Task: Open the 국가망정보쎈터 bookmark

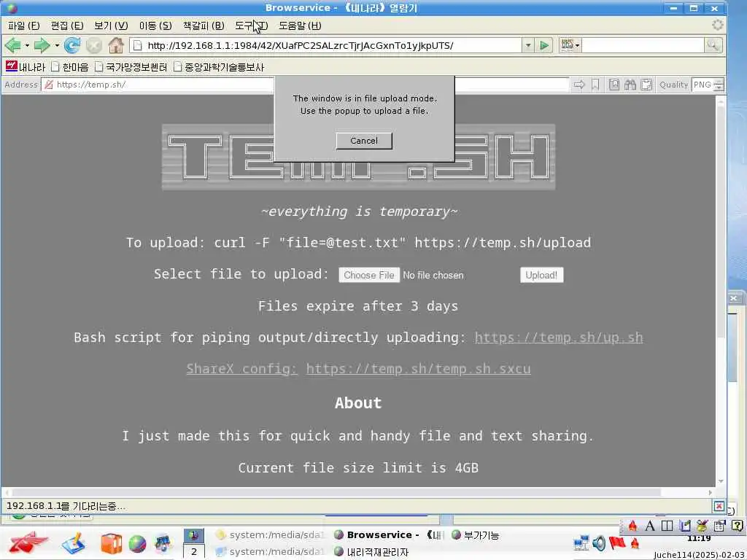Action: [x=131, y=66]
